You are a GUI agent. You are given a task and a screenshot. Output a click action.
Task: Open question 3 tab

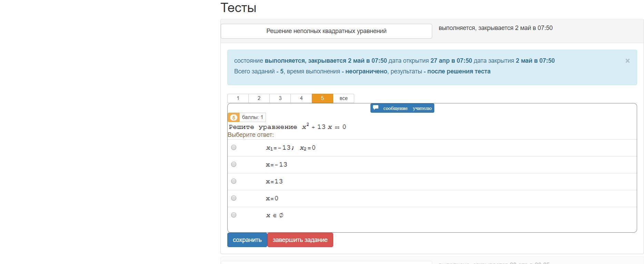tap(280, 98)
